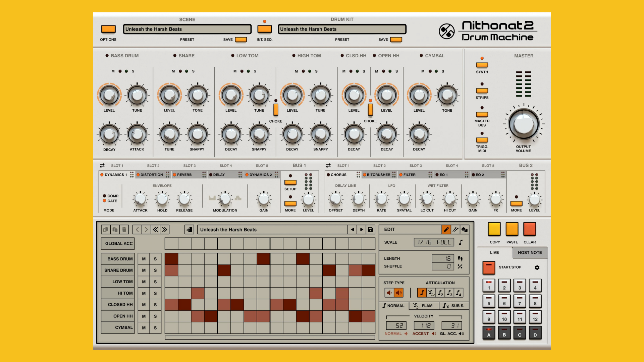Mute the Bass Drum sequencer track
Viewport: 644px width, 362px height.
(x=144, y=259)
